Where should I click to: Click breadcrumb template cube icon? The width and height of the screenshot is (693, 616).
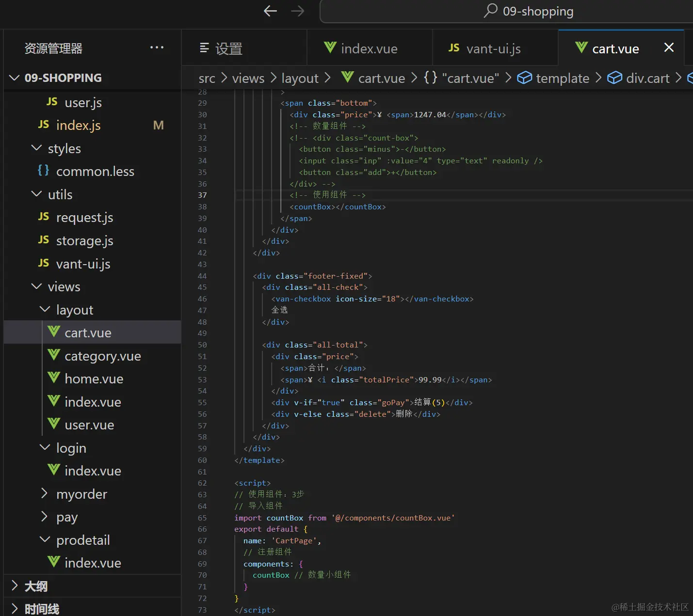[x=524, y=78]
